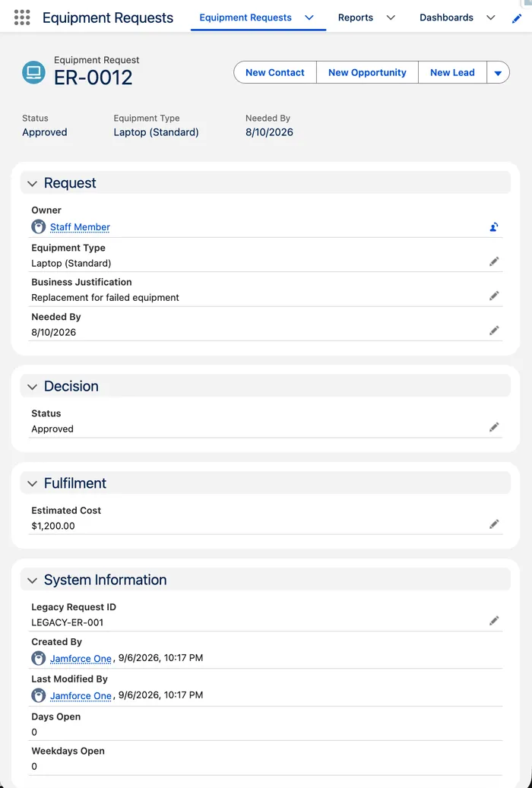
Task: Collapse the System Information section
Action: (32, 581)
